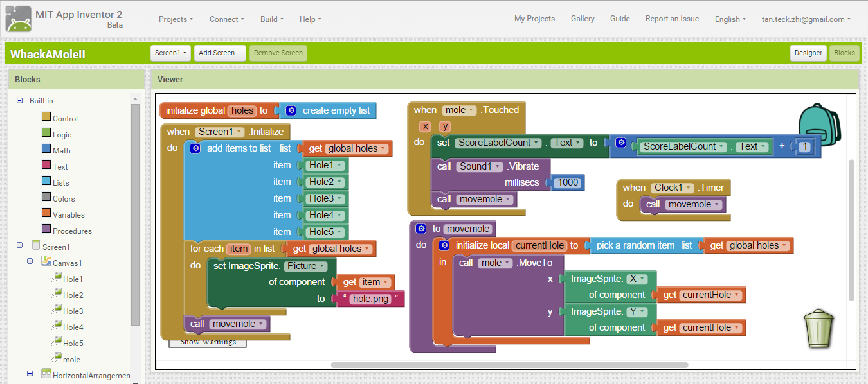Click the viewer vertical scrollbar
This screenshot has height=384, width=868.
click(x=852, y=229)
